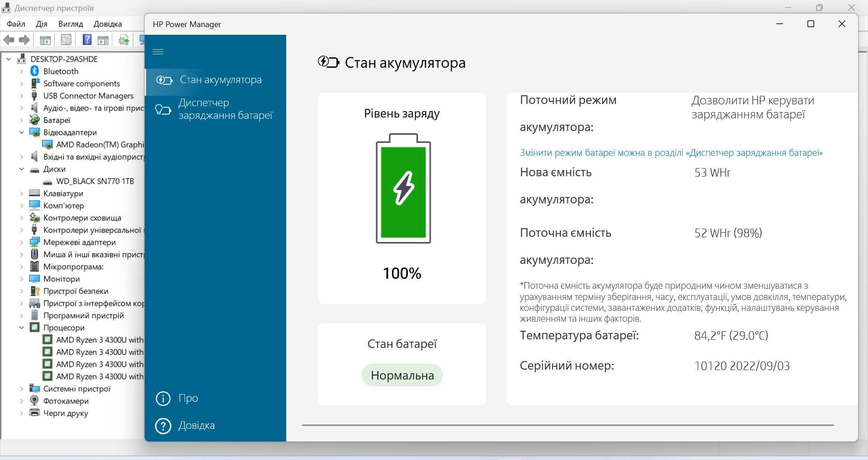Image resolution: width=868 pixels, height=460 pixels.
Task: Expand the Software components category
Action: (21, 84)
